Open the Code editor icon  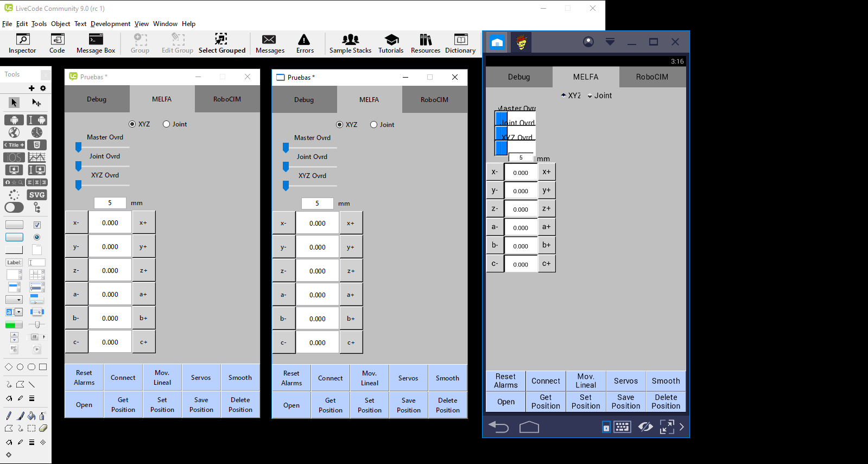57,43
